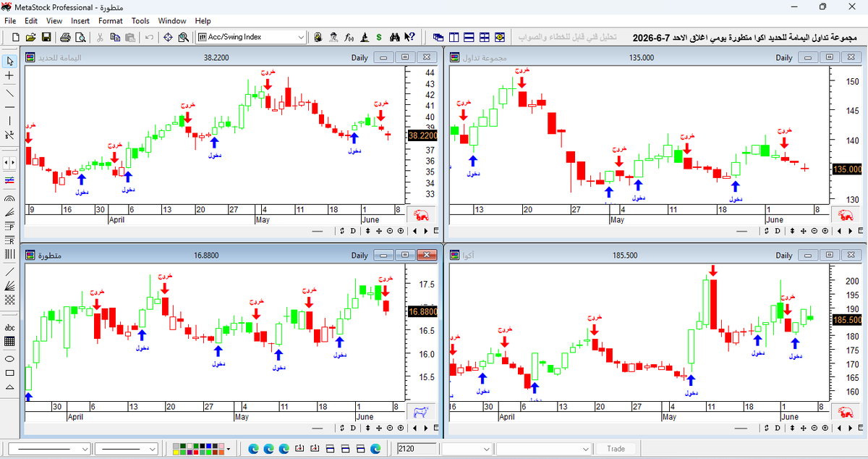Viewport: 868px width, 459px height.
Task: Open the Edit menu
Action: click(30, 21)
